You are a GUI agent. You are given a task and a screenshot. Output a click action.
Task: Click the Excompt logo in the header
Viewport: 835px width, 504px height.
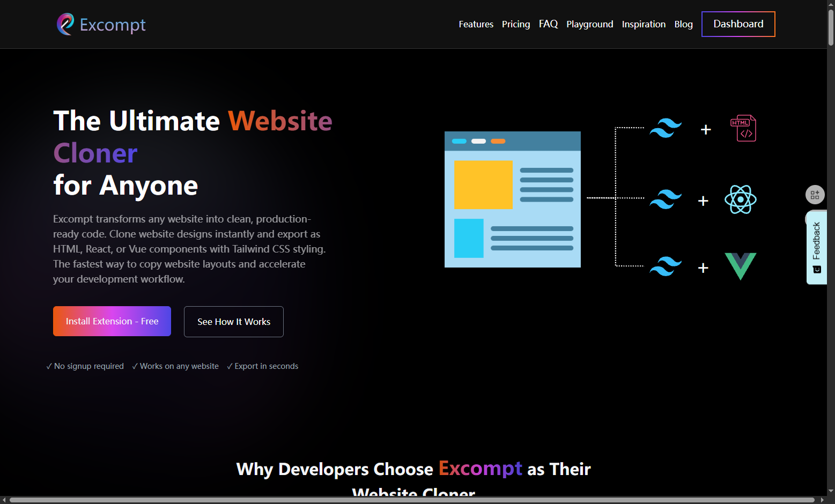(x=101, y=25)
